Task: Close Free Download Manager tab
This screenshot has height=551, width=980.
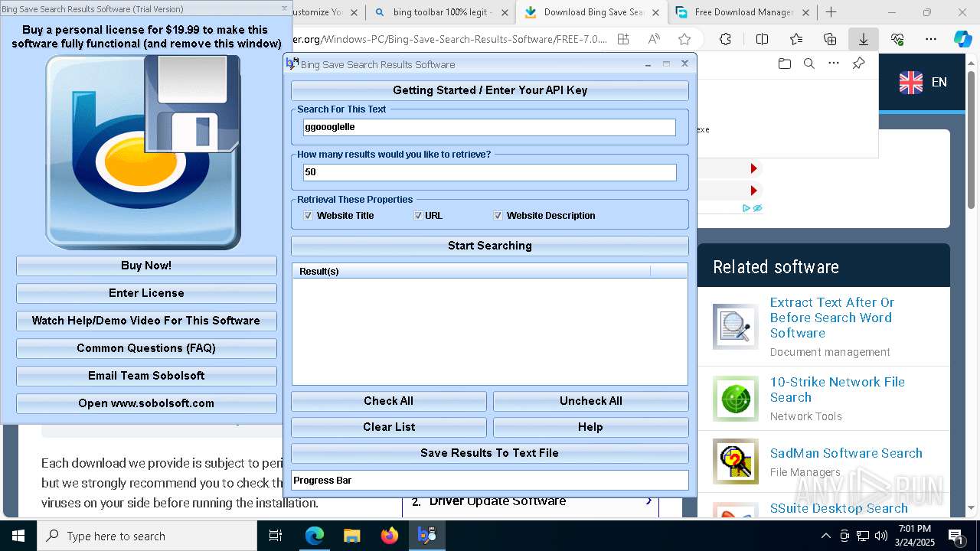Action: 806,12
